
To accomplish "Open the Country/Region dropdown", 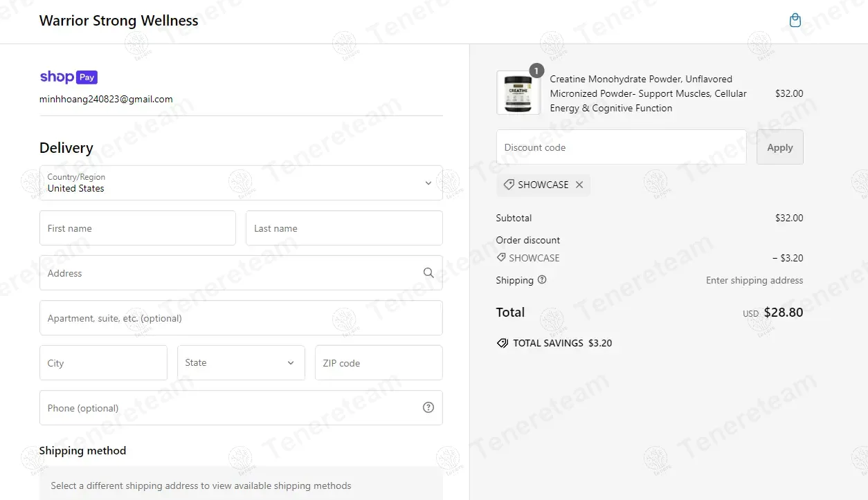I will point(241,183).
